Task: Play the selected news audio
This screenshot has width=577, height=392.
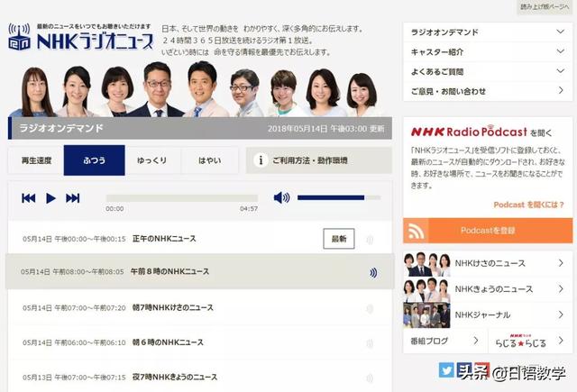Action: (x=50, y=198)
